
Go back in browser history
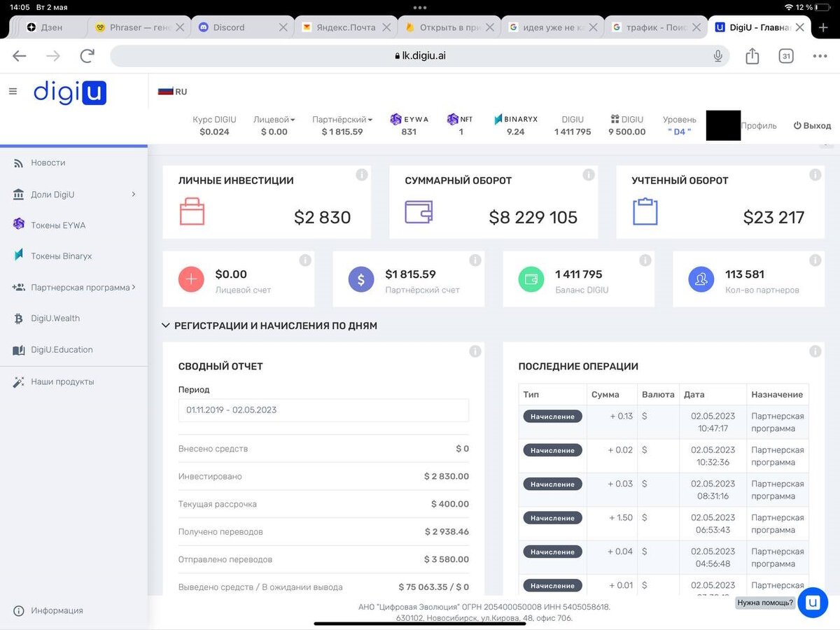tap(19, 56)
